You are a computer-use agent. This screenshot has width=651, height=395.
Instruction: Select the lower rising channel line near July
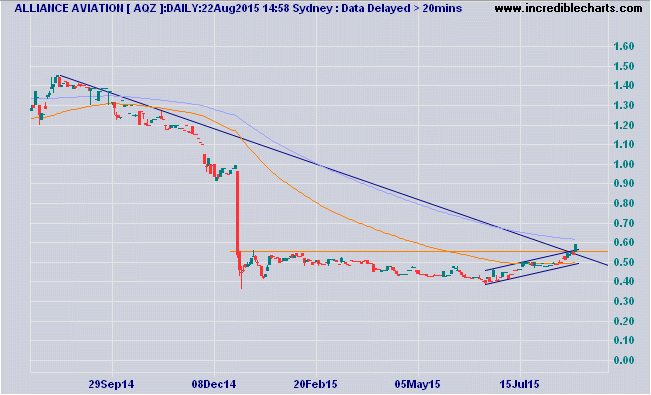pyautogui.click(x=531, y=274)
